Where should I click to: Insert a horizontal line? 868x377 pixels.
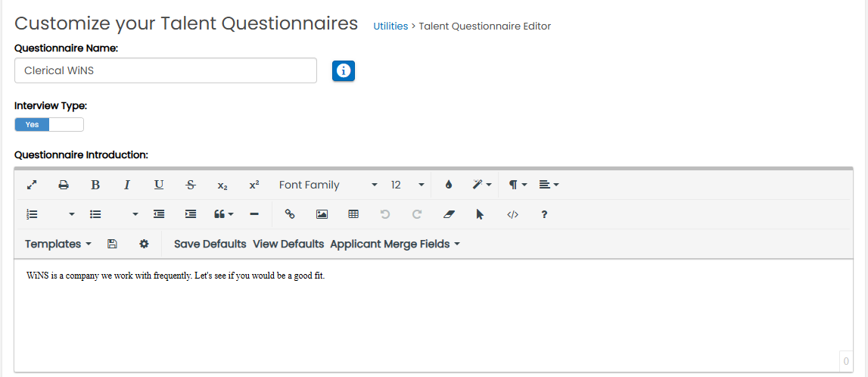pyautogui.click(x=254, y=214)
